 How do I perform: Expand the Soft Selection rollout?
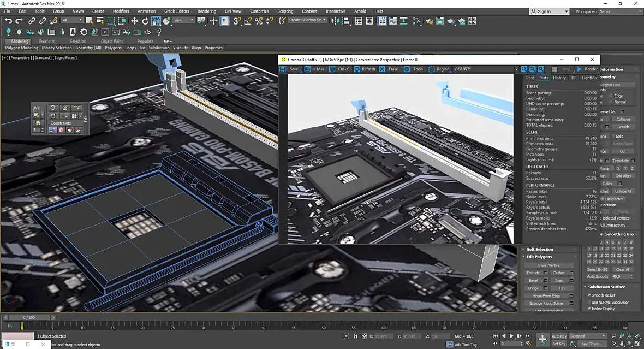(540, 250)
